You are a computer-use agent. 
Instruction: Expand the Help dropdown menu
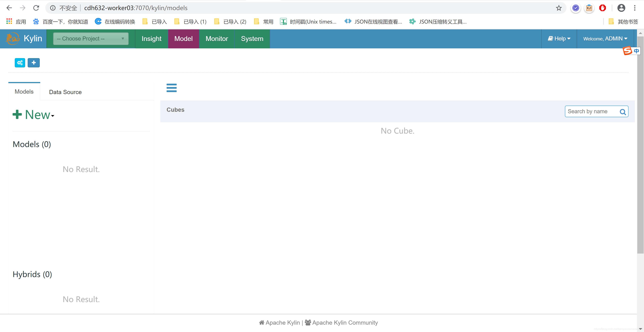click(559, 38)
